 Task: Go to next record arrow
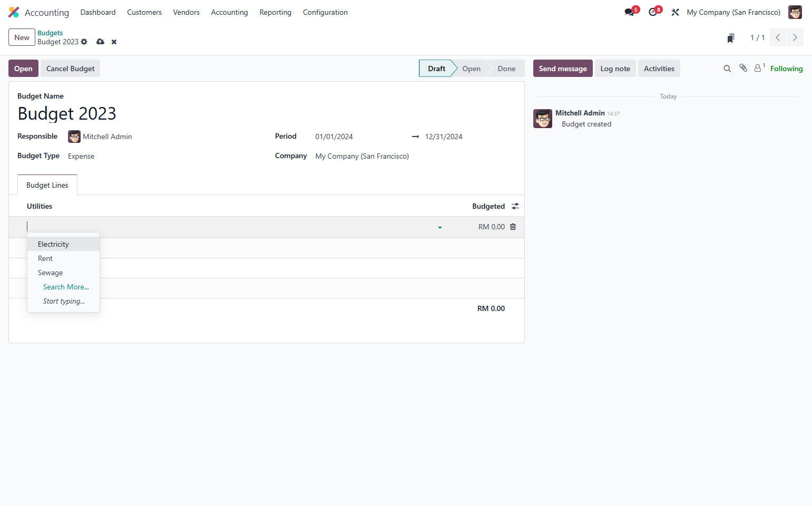pyautogui.click(x=795, y=37)
